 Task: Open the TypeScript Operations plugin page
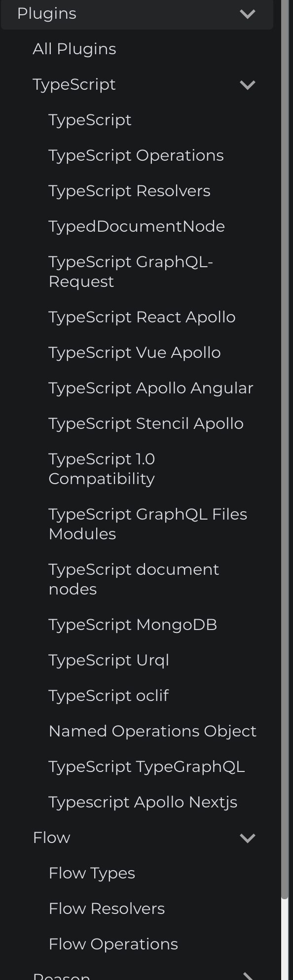(136, 156)
